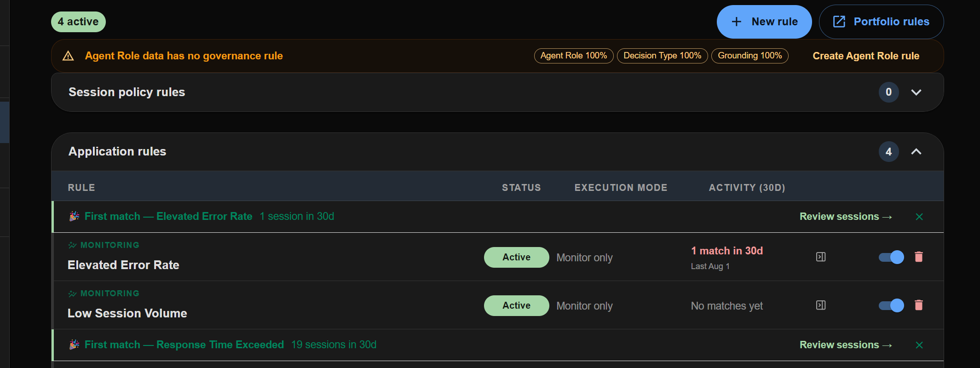This screenshot has height=368, width=980.
Task: Click Monitor only for Elevated Error Rate
Action: (x=584, y=258)
